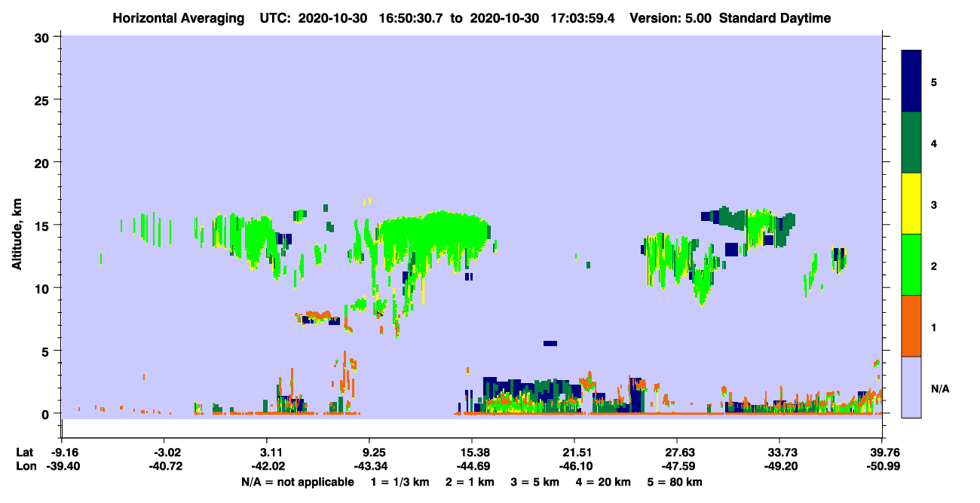Click the longitude value -42.02
The width and height of the screenshot is (980, 503).
pyautogui.click(x=267, y=466)
